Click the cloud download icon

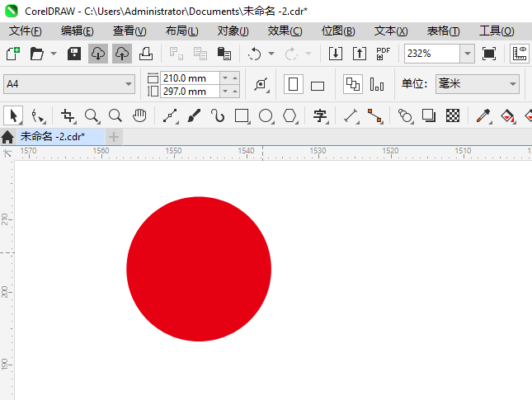point(98,54)
